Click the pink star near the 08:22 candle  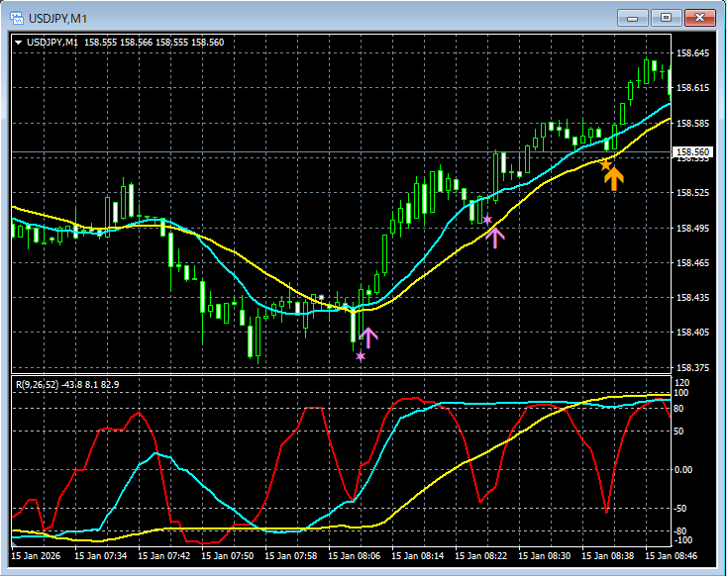[x=487, y=220]
